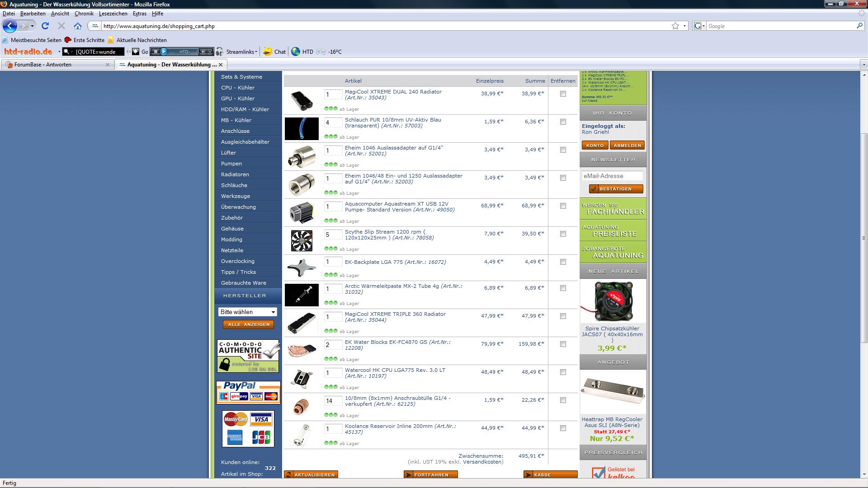The height and width of the screenshot is (488, 868).
Task: Check the Entfernen box for Scythe Slip Stream
Action: [x=563, y=234]
